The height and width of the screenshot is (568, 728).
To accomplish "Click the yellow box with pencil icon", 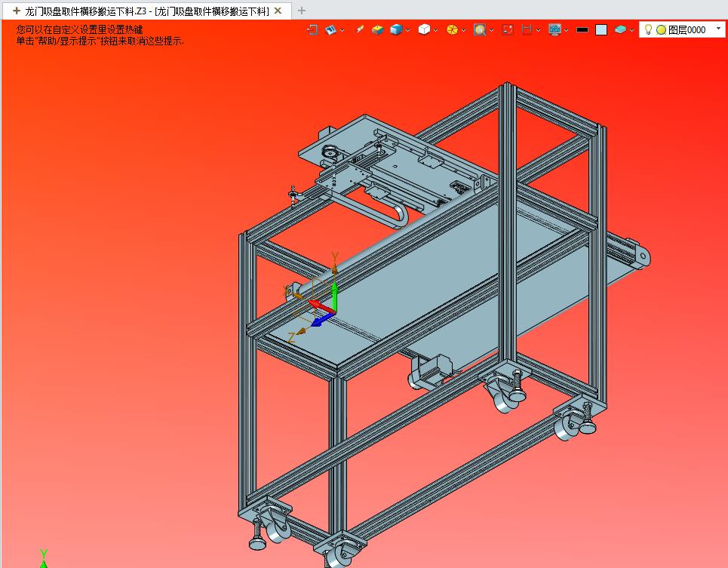I will pyautogui.click(x=378, y=29).
